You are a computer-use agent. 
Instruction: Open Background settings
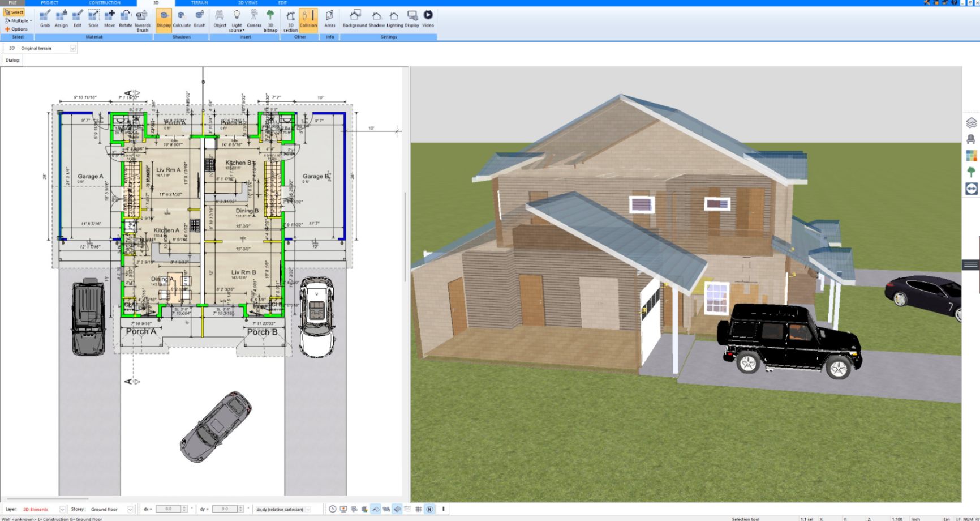[355, 18]
